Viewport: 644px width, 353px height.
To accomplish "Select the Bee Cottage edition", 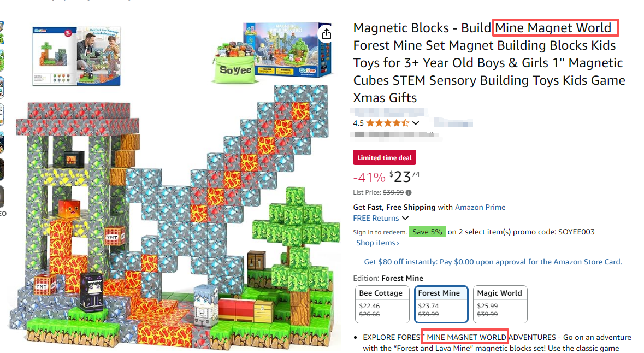I will (382, 304).
